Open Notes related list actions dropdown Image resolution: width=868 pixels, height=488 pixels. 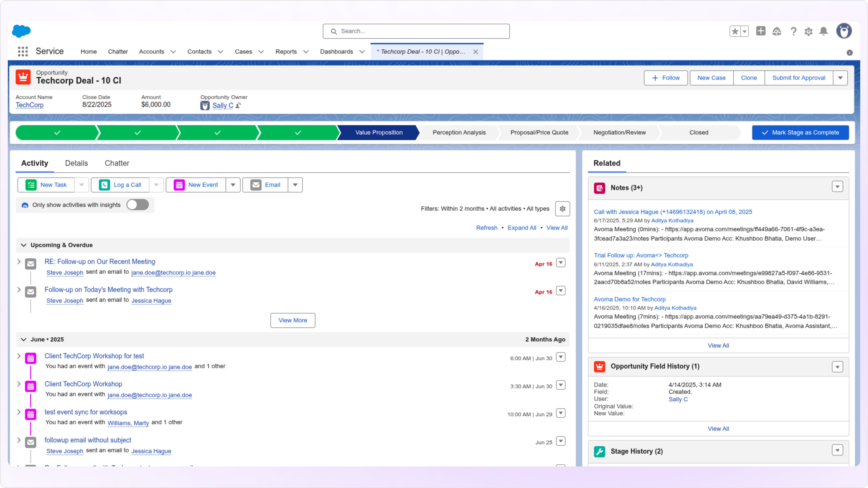pyautogui.click(x=837, y=187)
